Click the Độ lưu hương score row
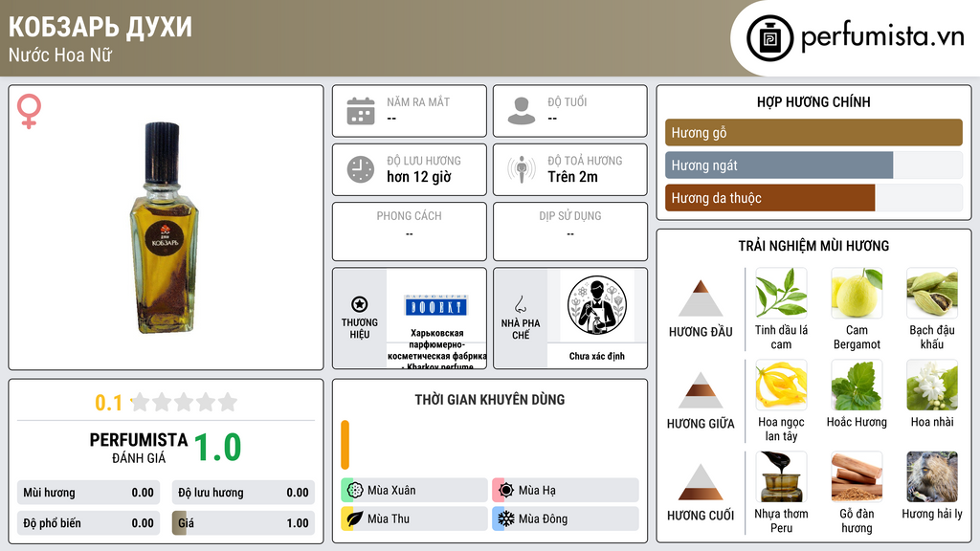 [x=243, y=493]
